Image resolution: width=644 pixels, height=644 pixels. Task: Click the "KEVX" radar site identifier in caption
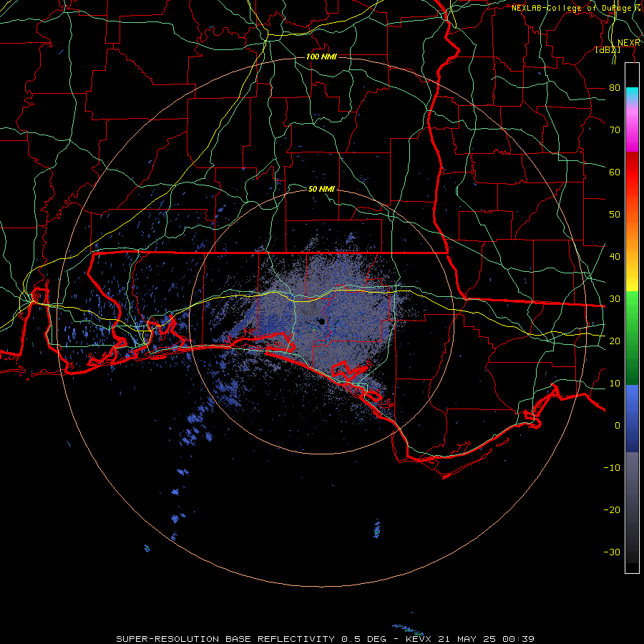click(419, 639)
